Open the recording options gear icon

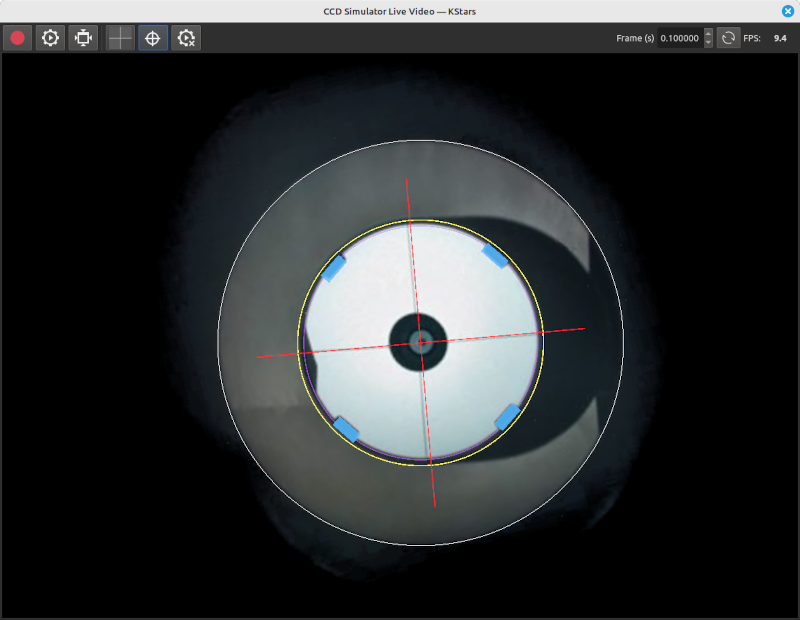pyautogui.click(x=50, y=38)
